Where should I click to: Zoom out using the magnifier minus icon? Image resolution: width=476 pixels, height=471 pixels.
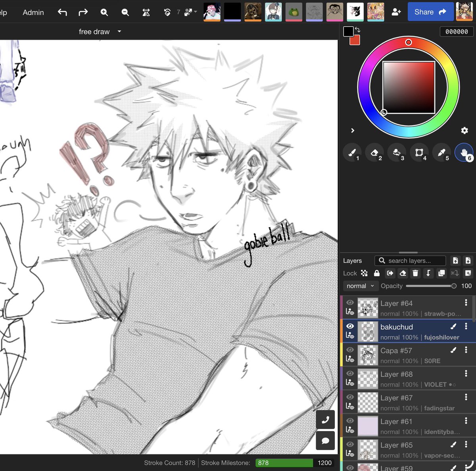[x=125, y=12]
